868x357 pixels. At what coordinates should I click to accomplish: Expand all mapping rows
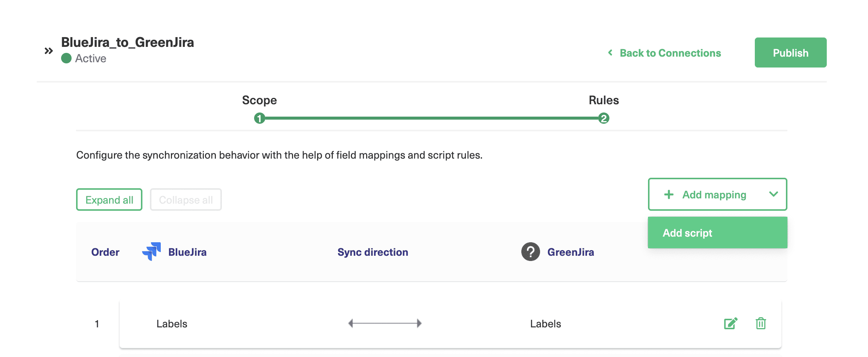point(109,200)
